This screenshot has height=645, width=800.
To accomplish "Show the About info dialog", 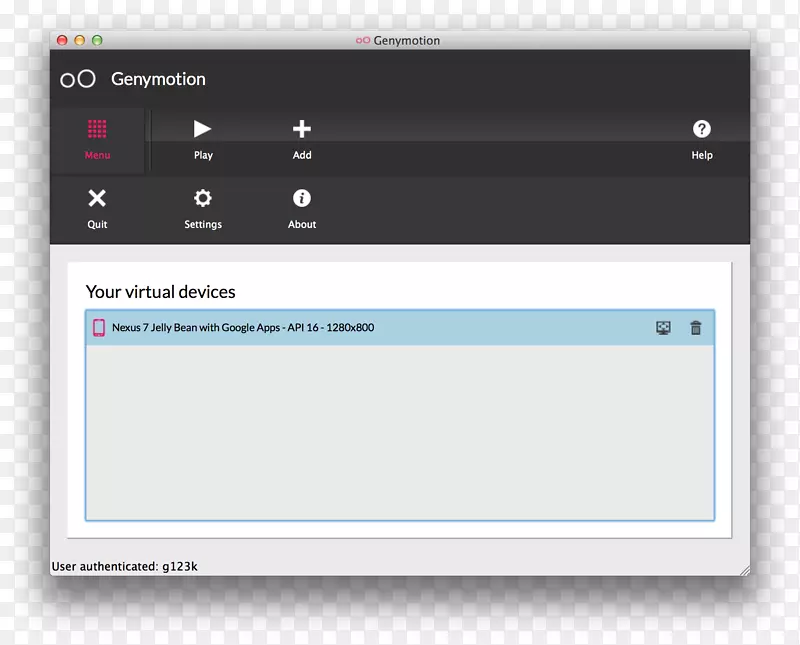I will [x=302, y=209].
